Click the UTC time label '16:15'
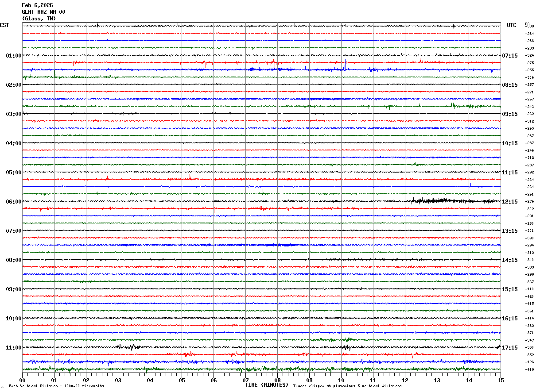Image resolution: width=536 pixels, height=392 pixels. pyautogui.click(x=510, y=319)
